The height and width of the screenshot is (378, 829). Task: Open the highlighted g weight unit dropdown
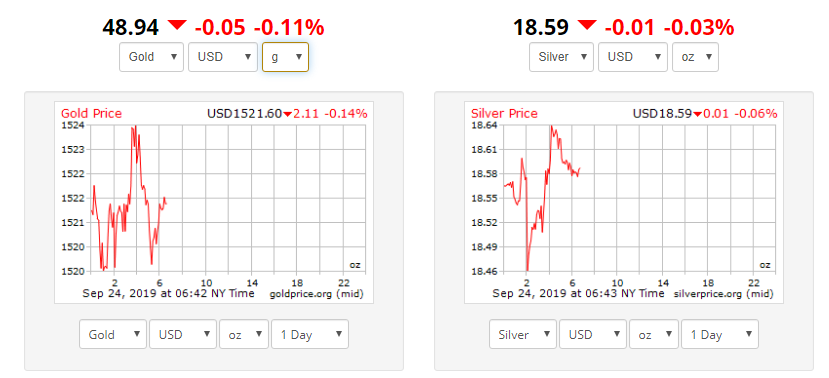tap(285, 57)
